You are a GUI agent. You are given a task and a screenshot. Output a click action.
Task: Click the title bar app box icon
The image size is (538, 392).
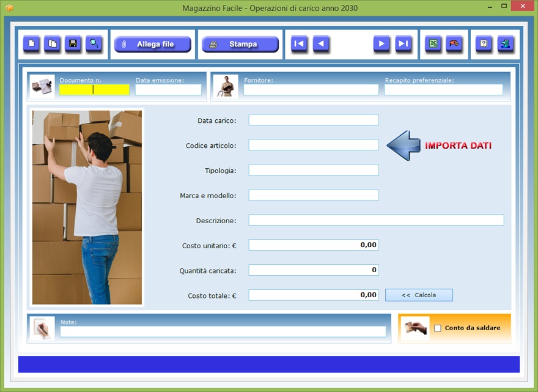pos(9,7)
